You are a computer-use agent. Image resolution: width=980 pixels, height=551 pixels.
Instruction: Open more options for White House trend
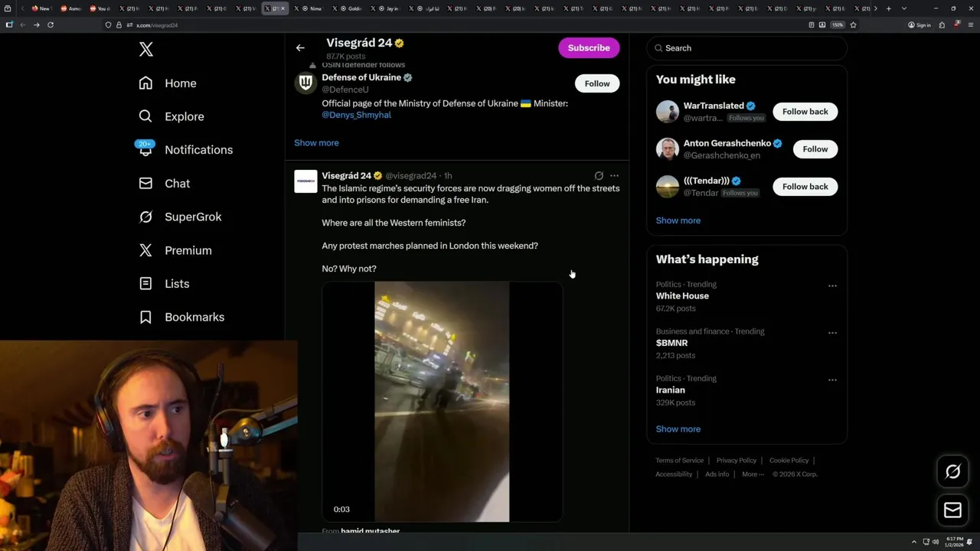pos(832,286)
